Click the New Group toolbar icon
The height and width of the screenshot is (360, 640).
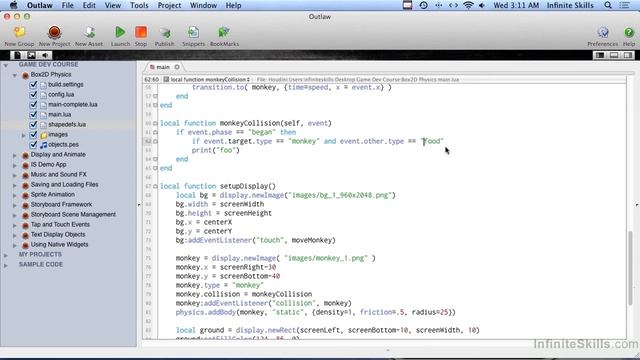point(19,32)
